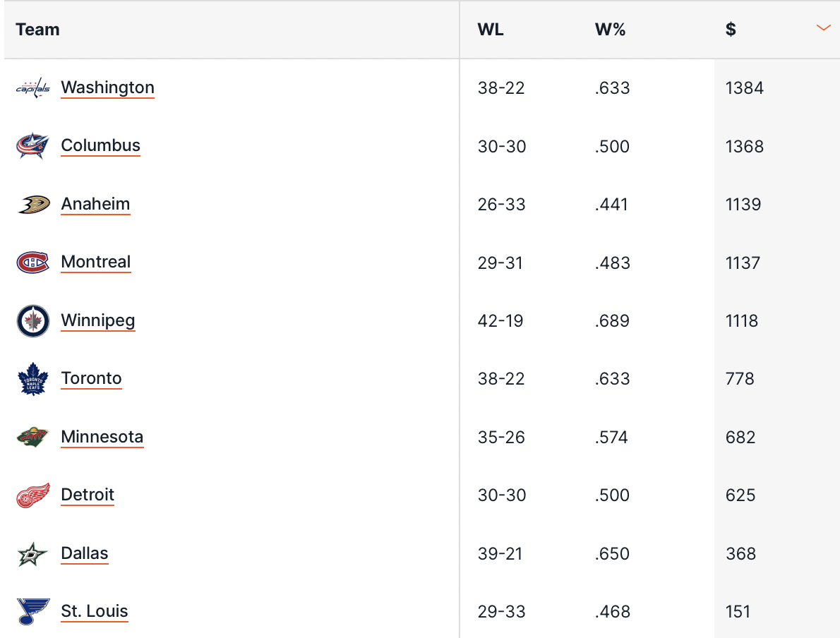The height and width of the screenshot is (638, 840).
Task: Sort by the $ column header
Action: pos(731,30)
